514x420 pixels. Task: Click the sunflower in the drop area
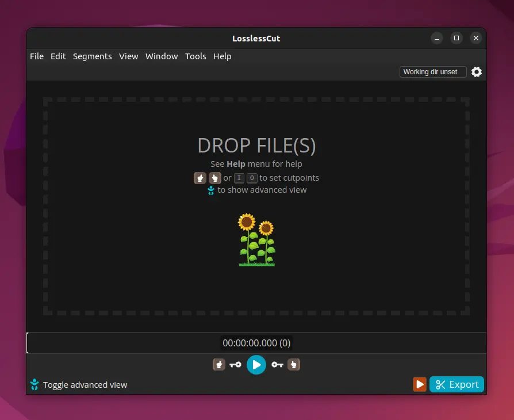pyautogui.click(x=256, y=239)
